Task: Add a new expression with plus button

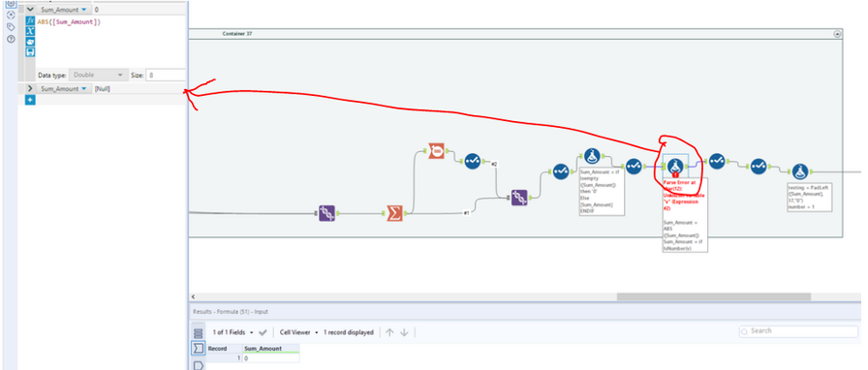Action: point(30,100)
